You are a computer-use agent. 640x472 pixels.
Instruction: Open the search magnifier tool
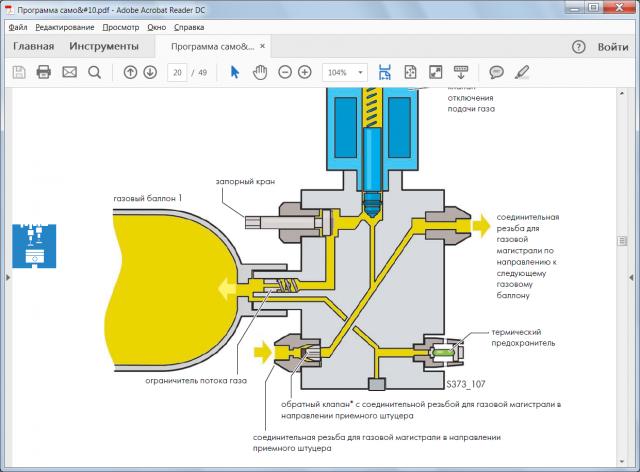point(95,72)
